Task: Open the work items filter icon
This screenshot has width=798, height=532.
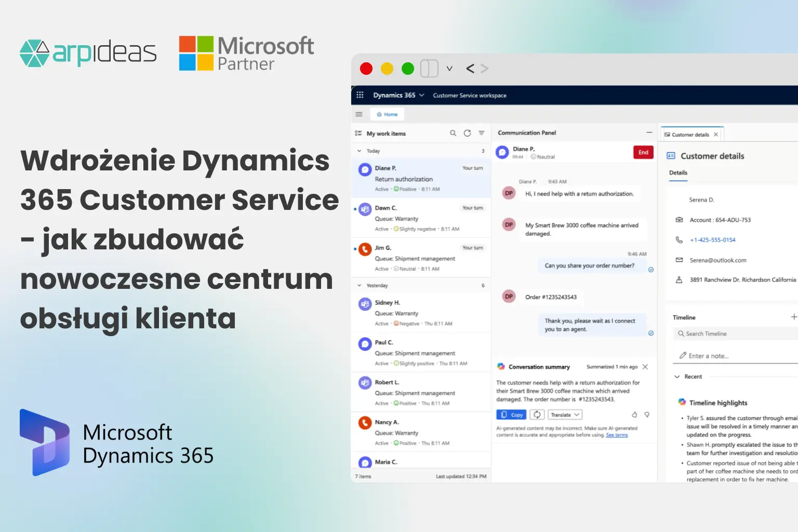Action: click(482, 134)
